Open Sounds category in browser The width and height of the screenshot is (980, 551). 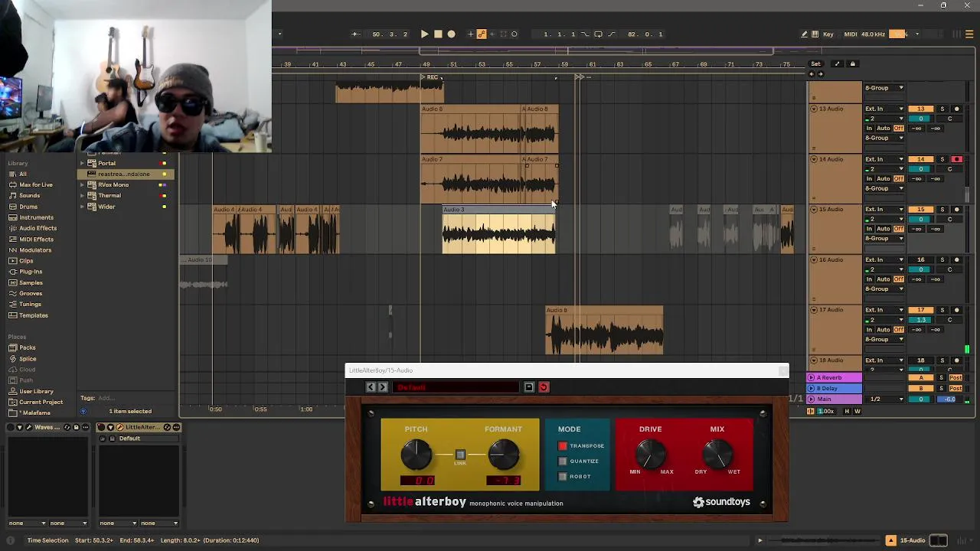(29, 195)
